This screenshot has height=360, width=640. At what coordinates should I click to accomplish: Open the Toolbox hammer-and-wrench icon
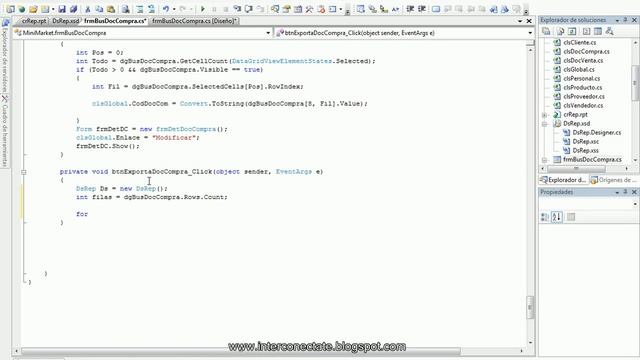point(309,9)
